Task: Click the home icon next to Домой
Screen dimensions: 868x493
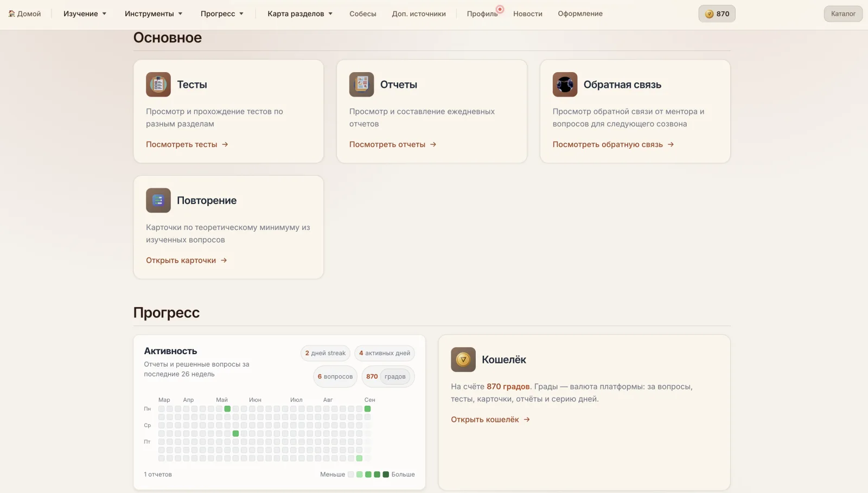Action: coord(11,14)
